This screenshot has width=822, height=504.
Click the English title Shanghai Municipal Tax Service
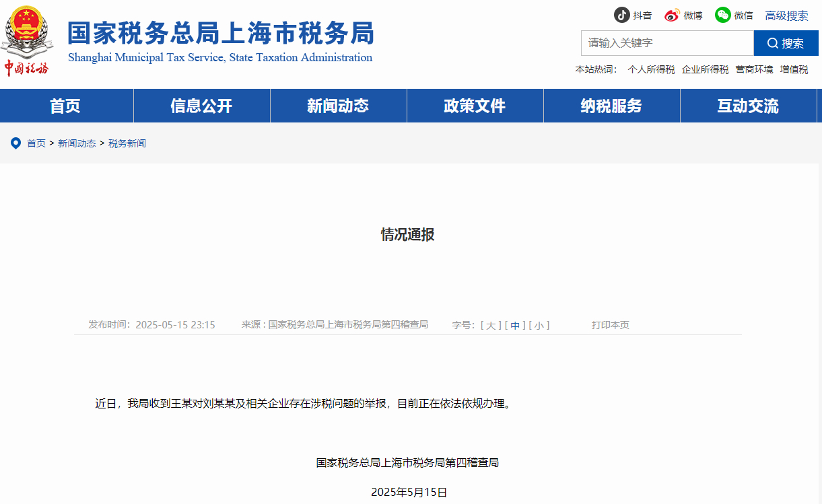tap(220, 57)
